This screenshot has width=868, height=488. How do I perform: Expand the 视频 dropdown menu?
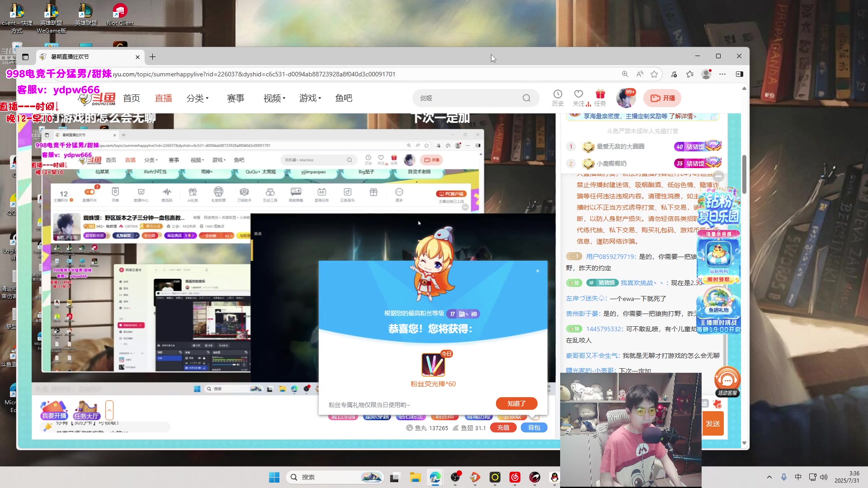tap(274, 98)
